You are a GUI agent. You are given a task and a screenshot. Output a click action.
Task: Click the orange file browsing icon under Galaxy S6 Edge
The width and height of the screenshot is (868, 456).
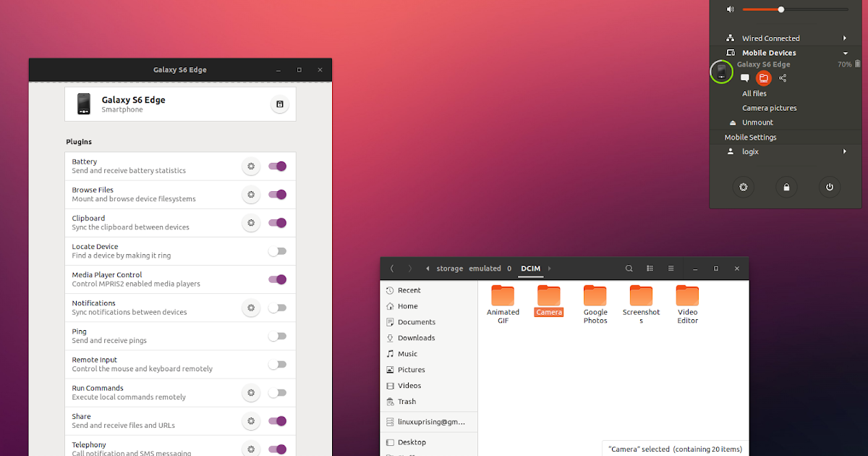click(763, 78)
